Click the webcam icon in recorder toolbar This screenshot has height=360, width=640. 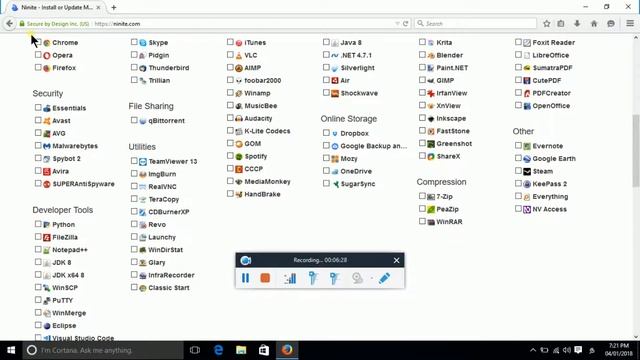[x=358, y=278]
